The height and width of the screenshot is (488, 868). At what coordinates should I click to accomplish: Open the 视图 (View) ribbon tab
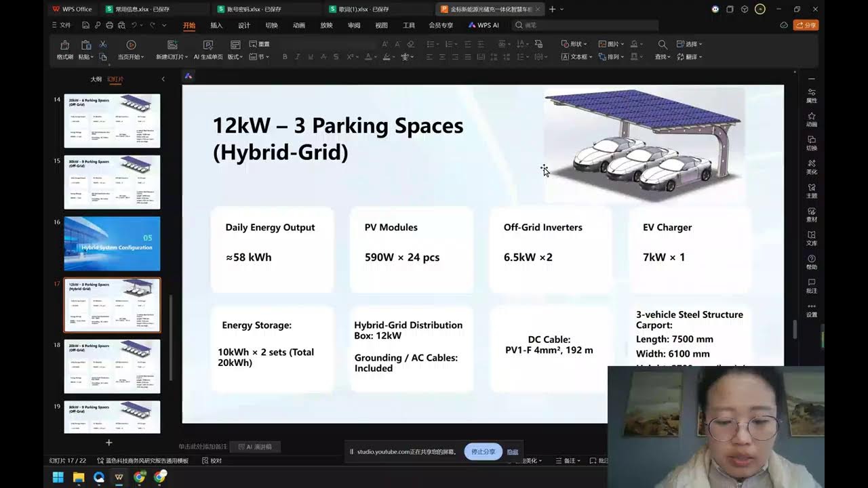[x=381, y=25]
